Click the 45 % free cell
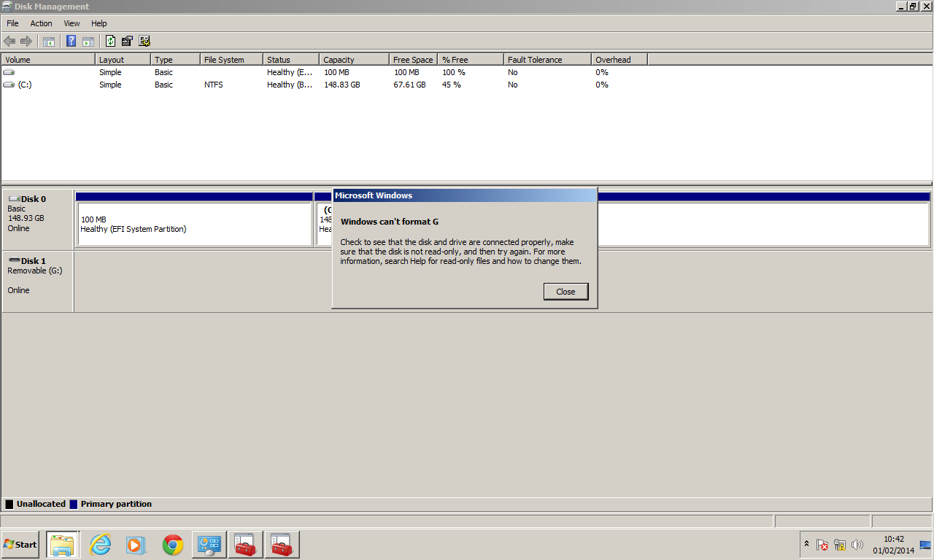The height and width of the screenshot is (560, 934). (451, 85)
